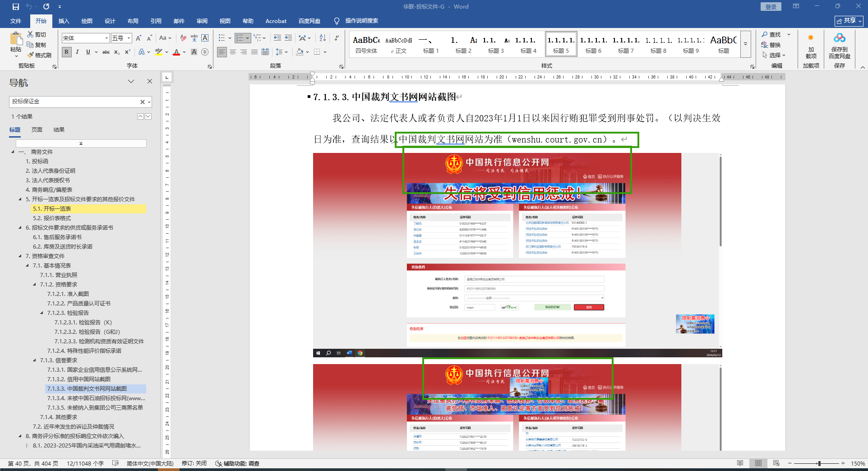Open the font dialog launcher in the 字体 group
The image size is (868, 471).
tap(210, 66)
